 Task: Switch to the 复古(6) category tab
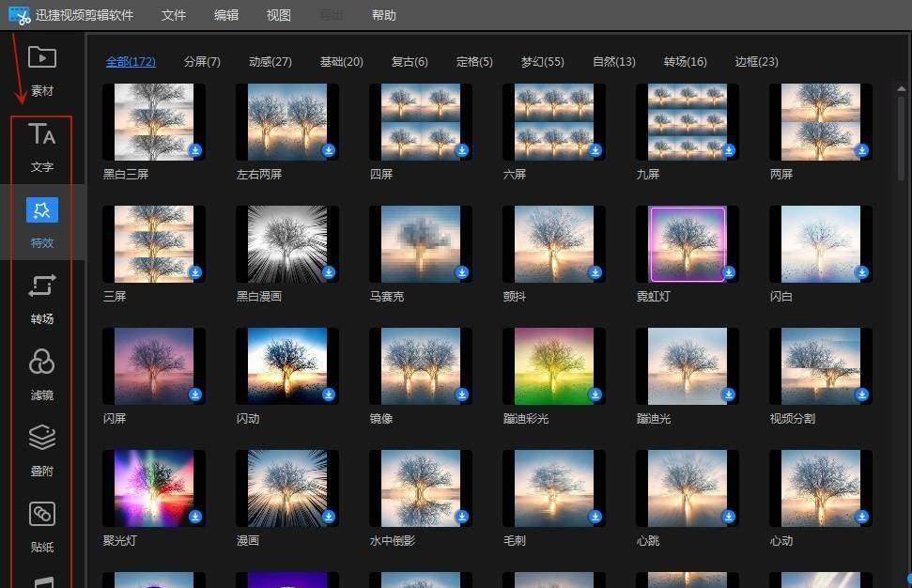tap(410, 62)
